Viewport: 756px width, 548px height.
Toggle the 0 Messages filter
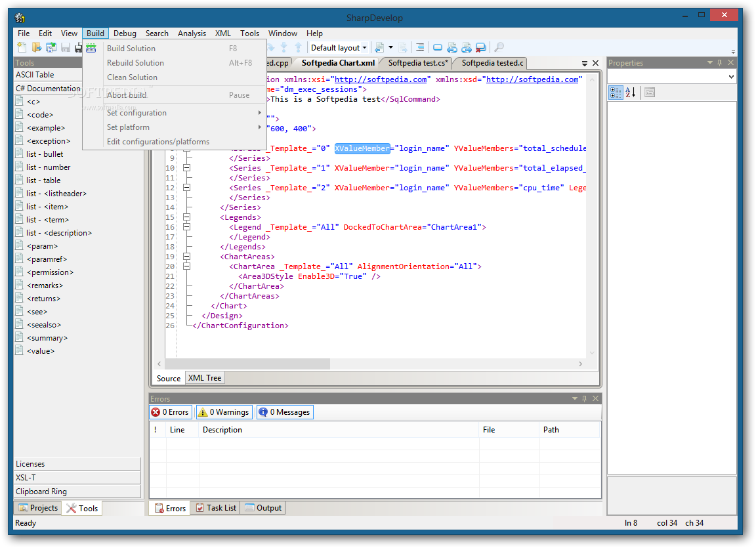pos(285,412)
